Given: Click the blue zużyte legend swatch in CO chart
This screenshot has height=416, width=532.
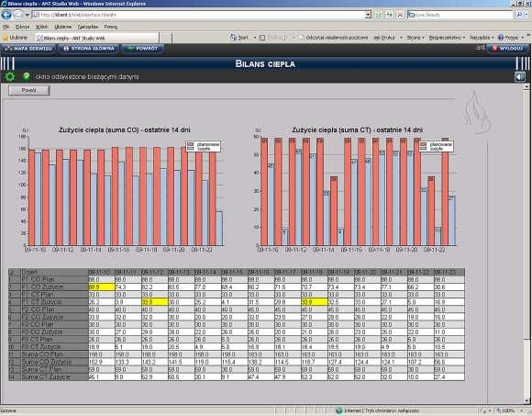Looking at the screenshot, I should click(x=191, y=149).
